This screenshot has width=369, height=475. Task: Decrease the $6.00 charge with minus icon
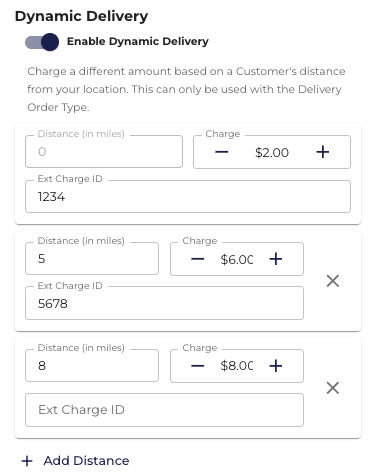[x=198, y=259]
